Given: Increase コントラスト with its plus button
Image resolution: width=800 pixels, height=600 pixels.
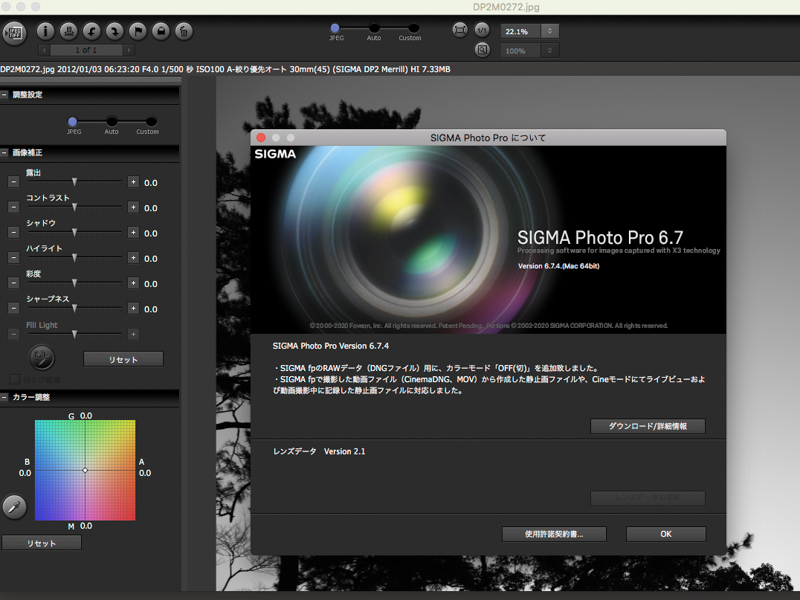Looking at the screenshot, I should coord(133,207).
